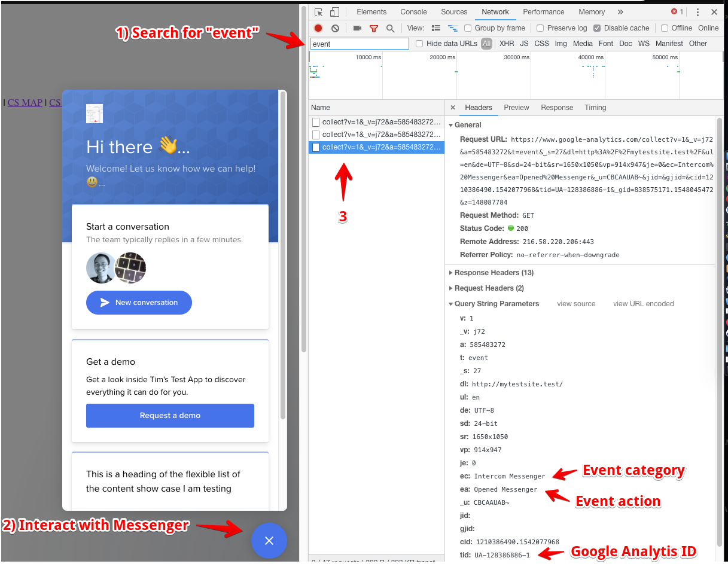The width and height of the screenshot is (728, 564).
Task: Click the capture screenshots camera icon
Action: click(x=357, y=28)
